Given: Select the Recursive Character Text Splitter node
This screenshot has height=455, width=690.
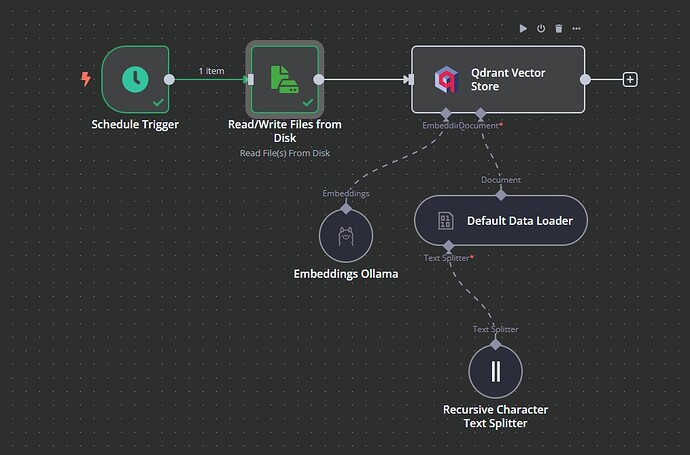Looking at the screenshot, I should click(495, 371).
